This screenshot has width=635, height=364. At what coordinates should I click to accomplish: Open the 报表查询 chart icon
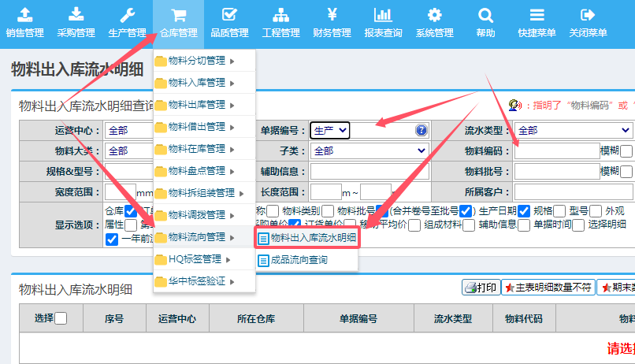[x=383, y=15]
